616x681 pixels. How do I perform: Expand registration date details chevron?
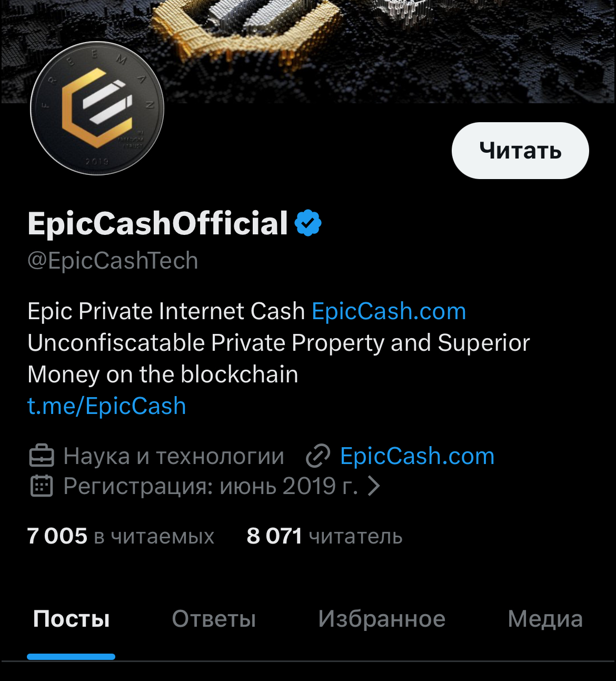pyautogui.click(x=373, y=486)
